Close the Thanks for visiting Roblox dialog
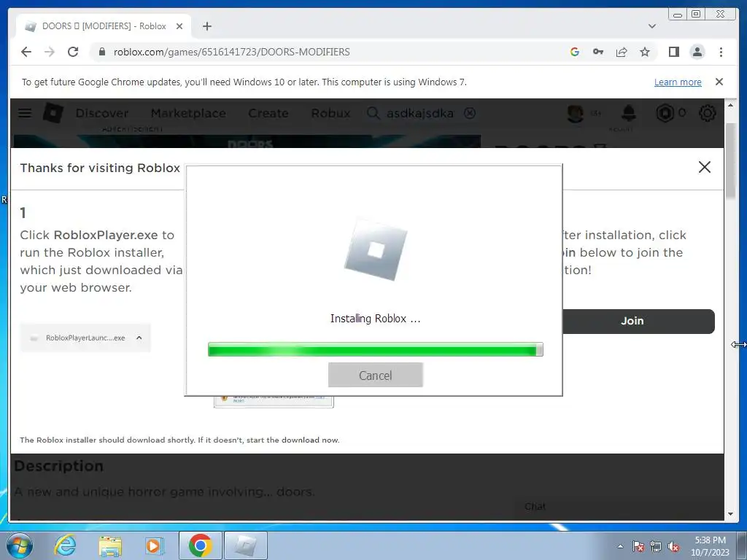This screenshot has width=747, height=560. (704, 167)
